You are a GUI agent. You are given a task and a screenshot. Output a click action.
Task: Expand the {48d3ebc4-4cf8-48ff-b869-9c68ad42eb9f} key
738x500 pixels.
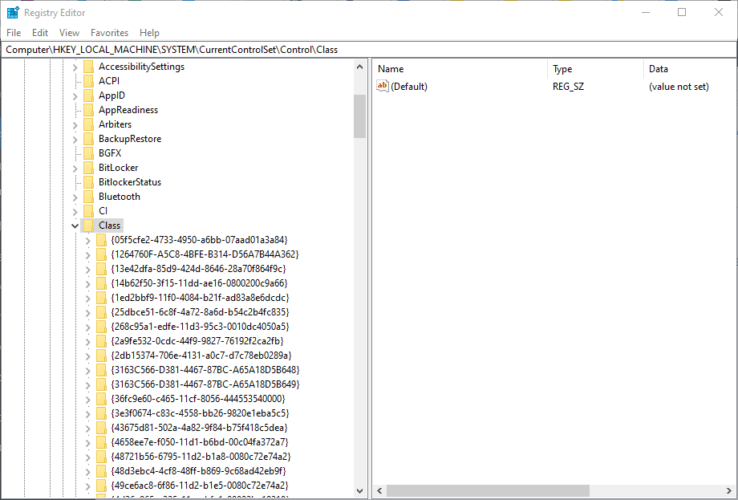pyautogui.click(x=88, y=472)
